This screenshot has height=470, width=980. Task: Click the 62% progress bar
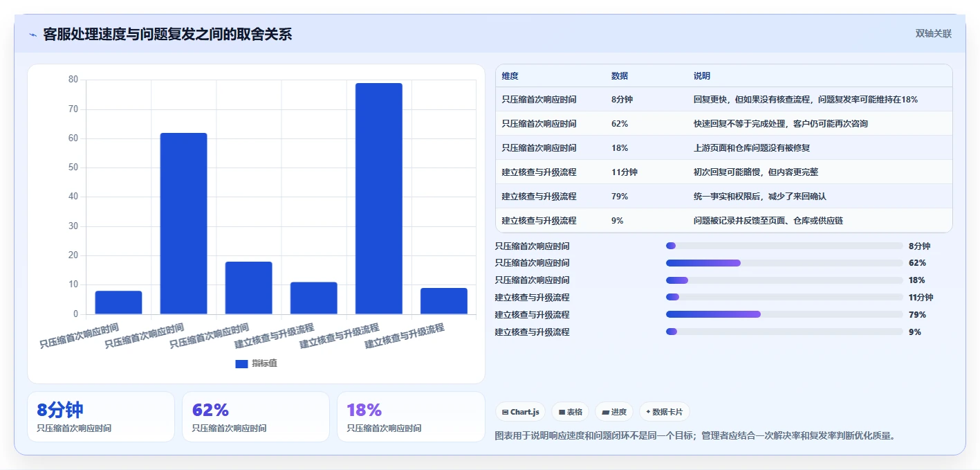tap(784, 263)
